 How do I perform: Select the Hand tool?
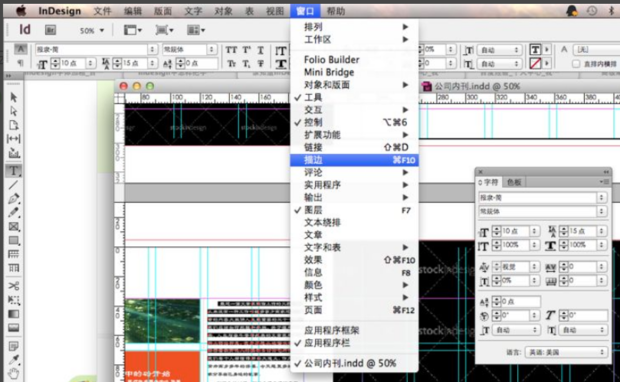point(13,373)
